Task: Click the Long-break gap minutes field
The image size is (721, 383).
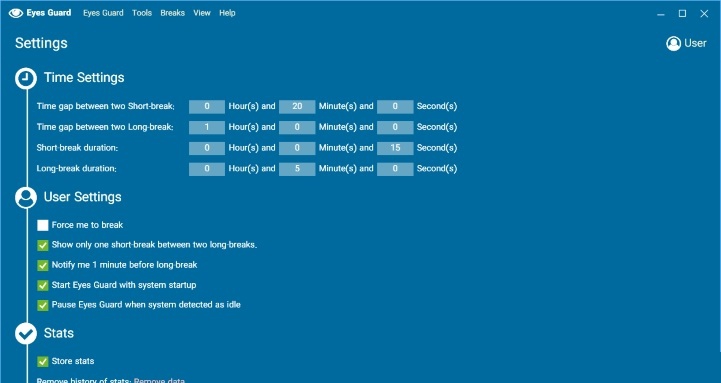Action: coord(297,127)
